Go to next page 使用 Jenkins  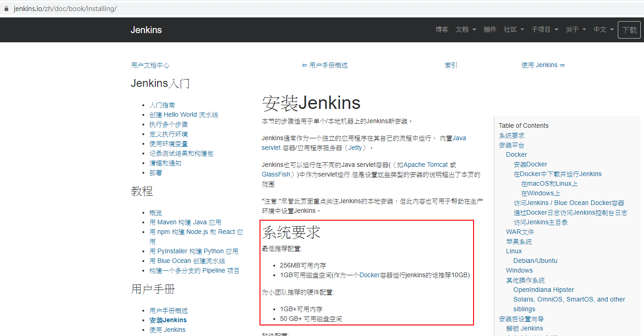point(543,65)
